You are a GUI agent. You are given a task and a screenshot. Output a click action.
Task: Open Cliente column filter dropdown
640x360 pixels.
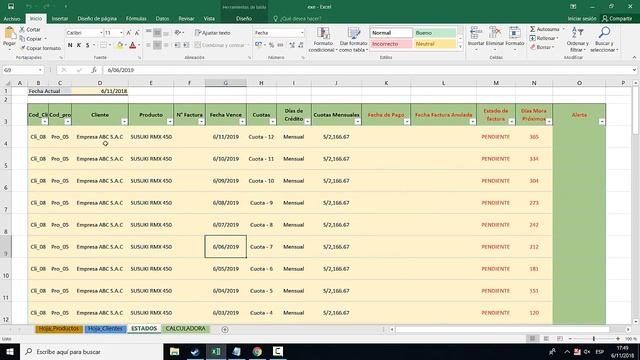pos(124,122)
